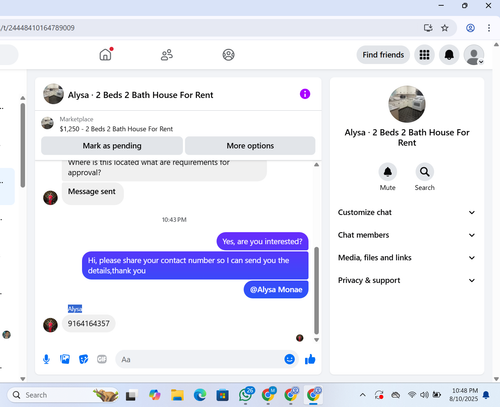Search in conversation with magnifier icon
The width and height of the screenshot is (500, 407).
(x=424, y=172)
